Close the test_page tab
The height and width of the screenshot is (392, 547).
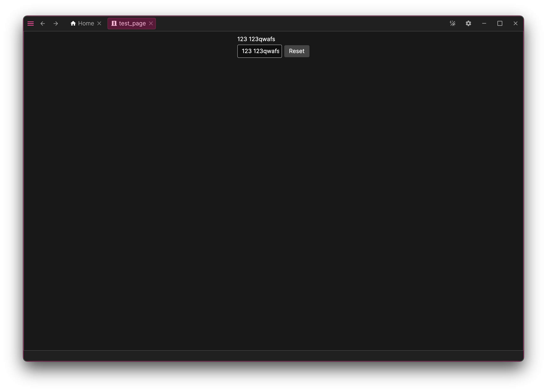[x=151, y=23]
